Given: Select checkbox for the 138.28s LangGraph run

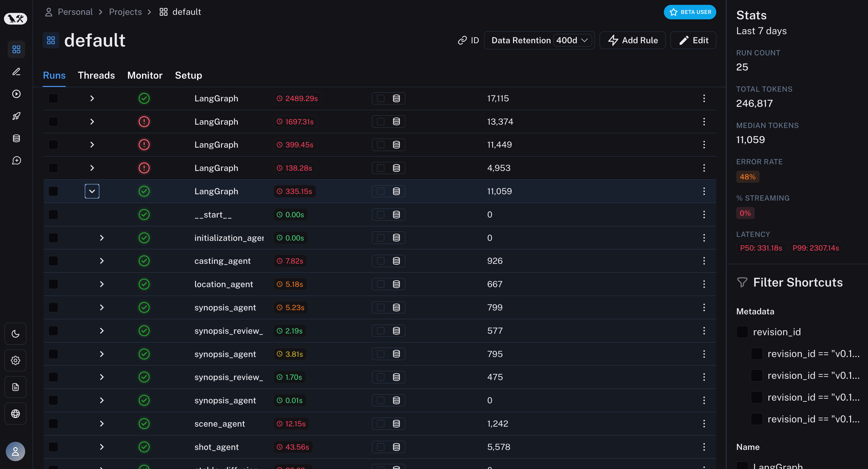Looking at the screenshot, I should click(53, 168).
